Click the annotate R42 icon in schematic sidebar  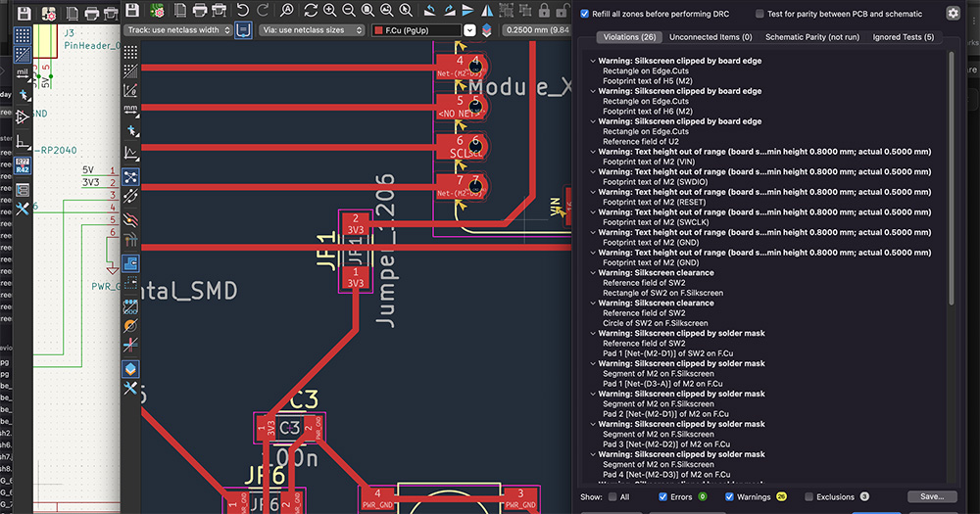pos(23,165)
